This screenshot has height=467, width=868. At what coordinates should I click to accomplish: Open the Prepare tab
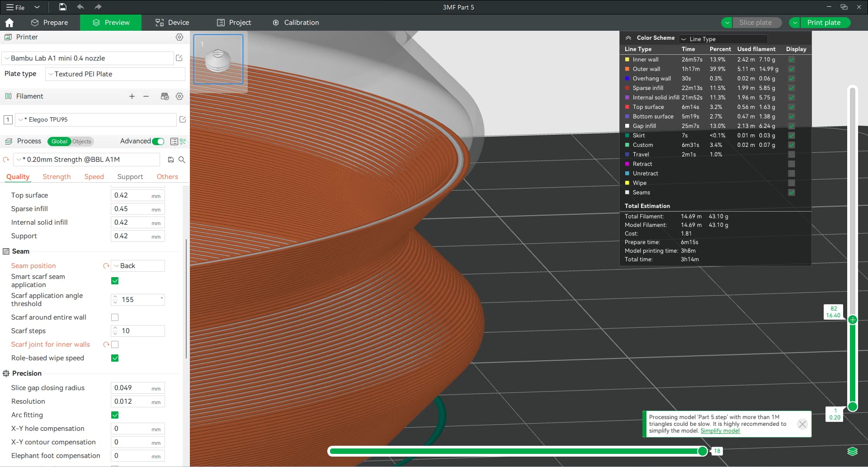tap(49, 23)
